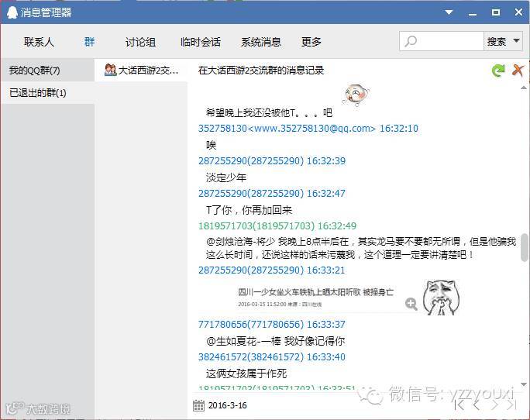Click sender 287255290 header at 16:32:39

pos(272,161)
